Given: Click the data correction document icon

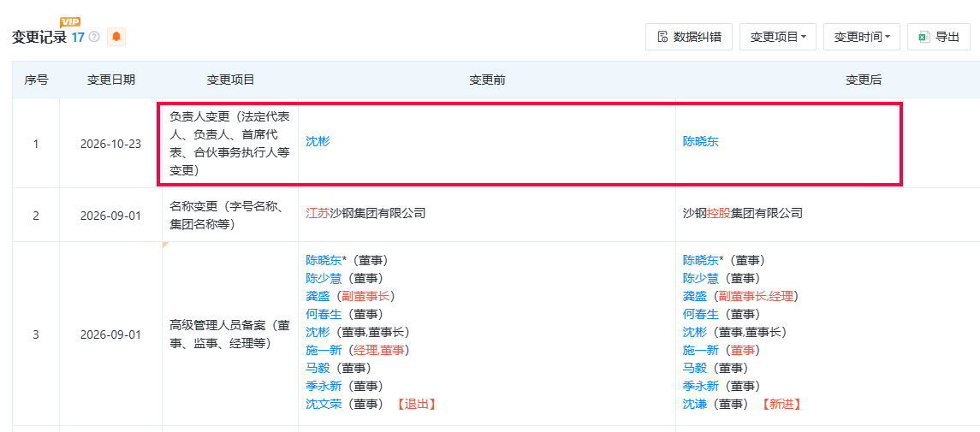Looking at the screenshot, I should click(x=662, y=37).
